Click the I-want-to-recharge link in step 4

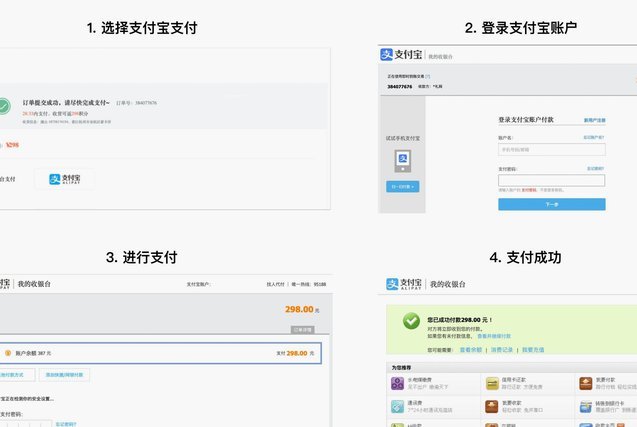(533, 350)
